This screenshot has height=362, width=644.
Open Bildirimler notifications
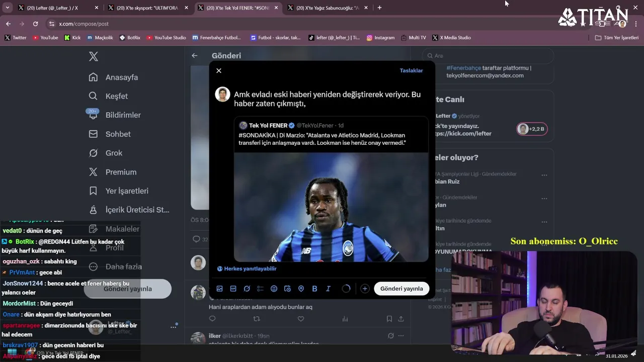114,115
